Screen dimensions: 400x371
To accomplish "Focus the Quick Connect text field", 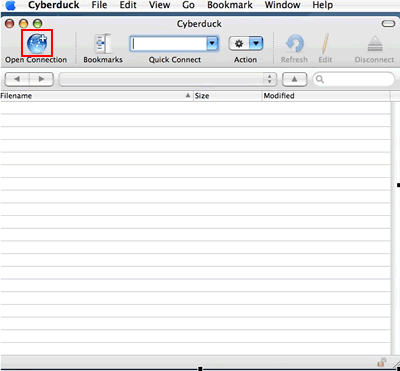I will tap(168, 44).
